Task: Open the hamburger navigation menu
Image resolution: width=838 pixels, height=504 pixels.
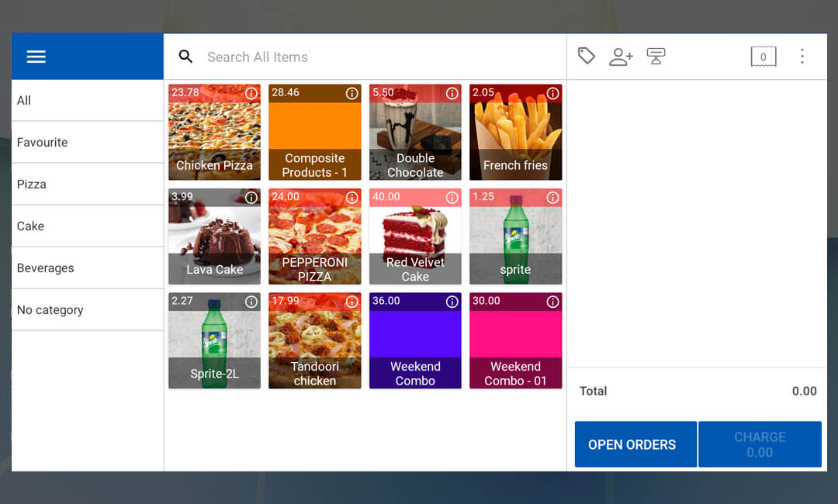Action: [36, 57]
